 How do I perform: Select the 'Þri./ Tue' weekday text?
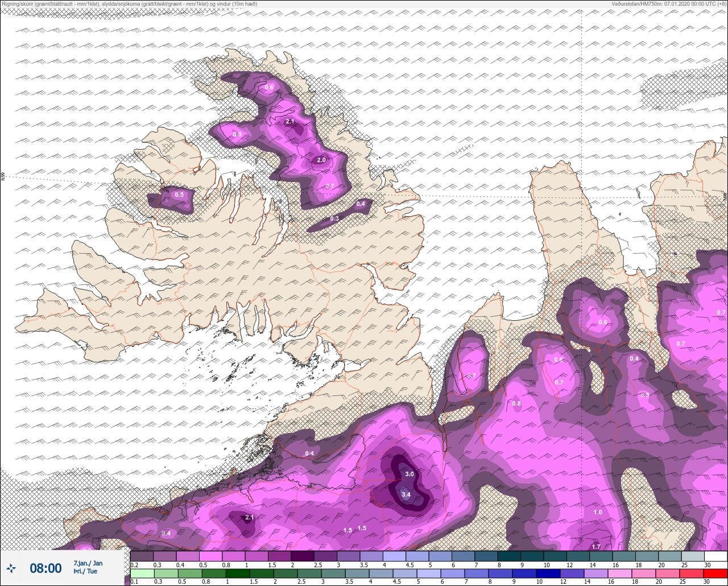85,571
